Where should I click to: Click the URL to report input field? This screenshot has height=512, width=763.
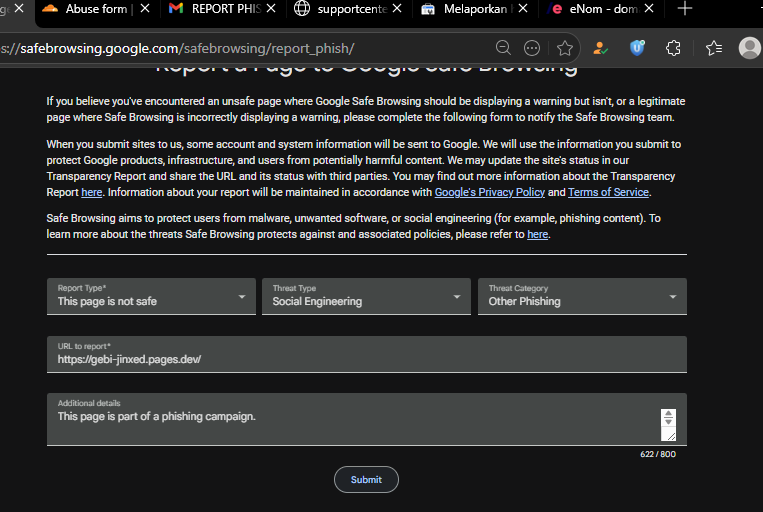pyautogui.click(x=367, y=354)
